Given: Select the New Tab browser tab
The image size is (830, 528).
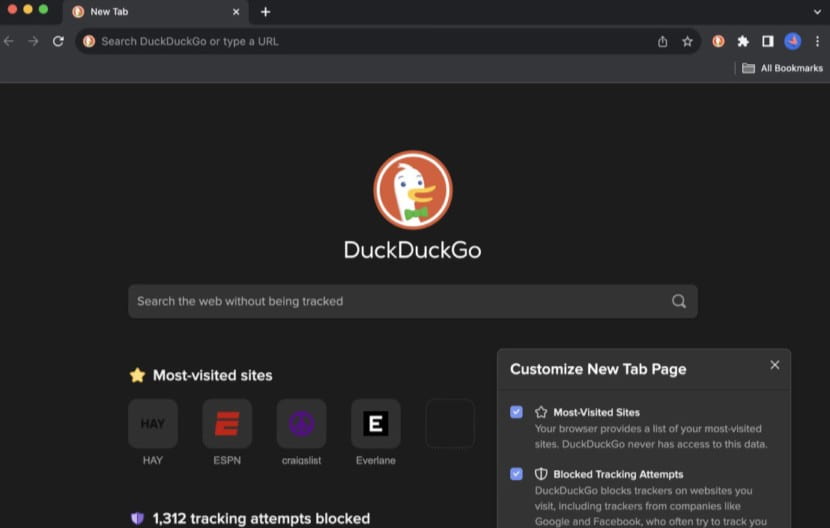Looking at the screenshot, I should click(x=156, y=12).
